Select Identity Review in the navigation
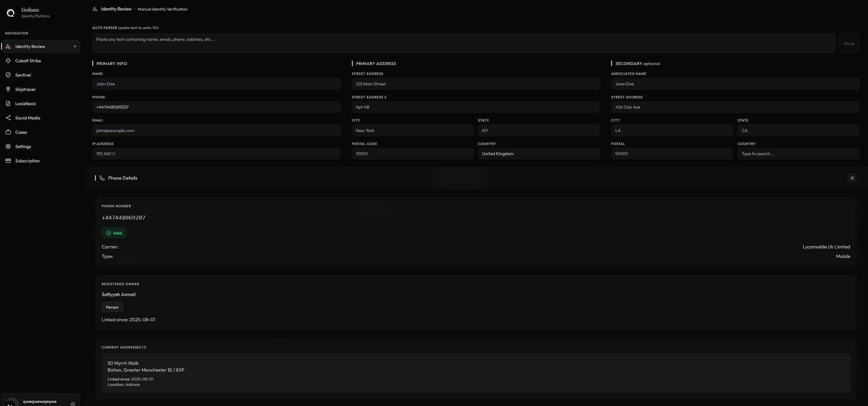Screen dimensions: 868x406 tap(30, 46)
